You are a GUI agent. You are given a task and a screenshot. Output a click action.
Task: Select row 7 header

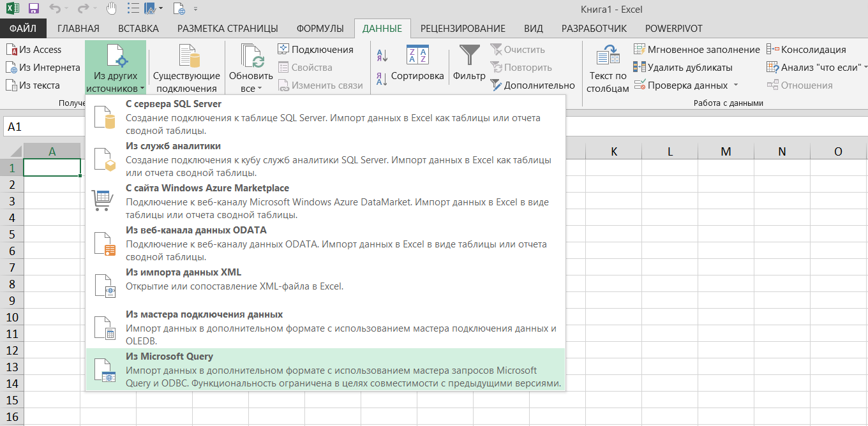pos(11,267)
